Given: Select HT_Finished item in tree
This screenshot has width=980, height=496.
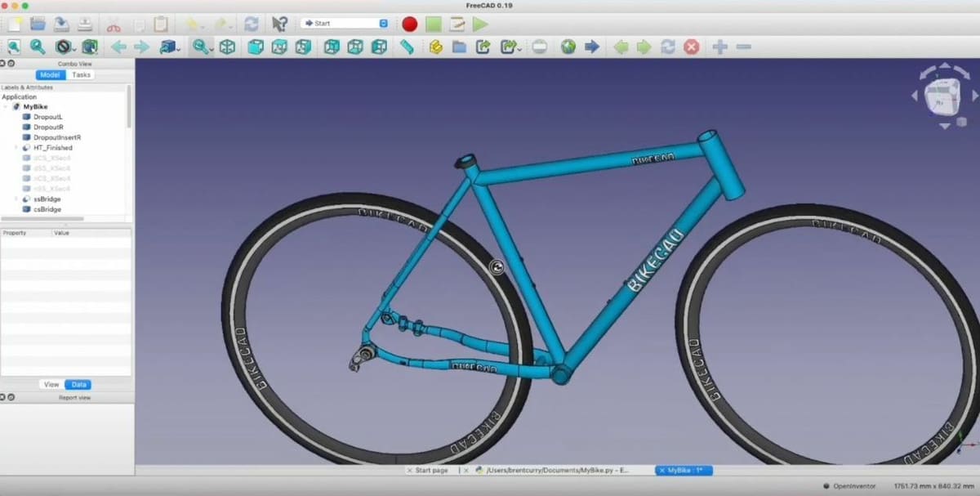Looking at the screenshot, I should point(52,148).
